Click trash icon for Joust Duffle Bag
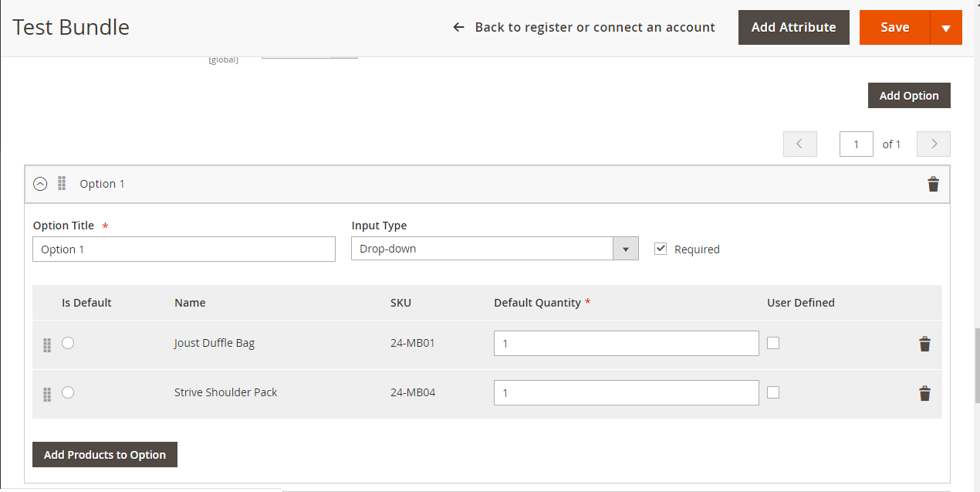Viewport: 980px width, 492px height. tap(924, 344)
